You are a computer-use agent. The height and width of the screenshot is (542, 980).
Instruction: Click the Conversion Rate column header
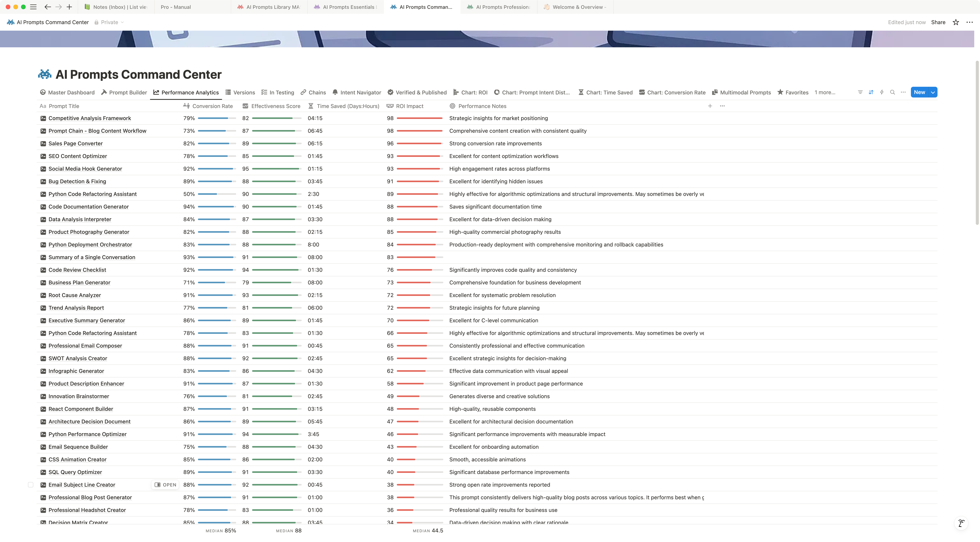[x=208, y=106]
